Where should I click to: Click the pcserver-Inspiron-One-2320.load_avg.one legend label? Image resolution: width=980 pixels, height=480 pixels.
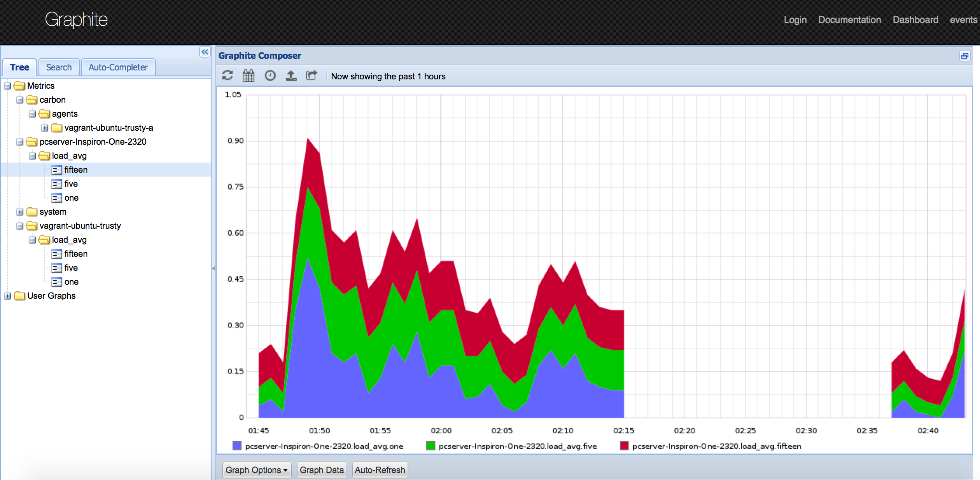click(324, 446)
